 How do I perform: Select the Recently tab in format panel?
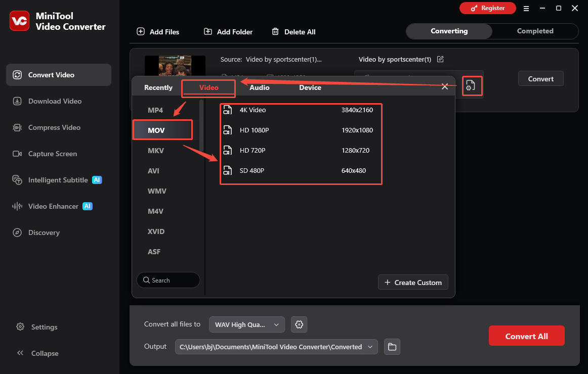(158, 87)
